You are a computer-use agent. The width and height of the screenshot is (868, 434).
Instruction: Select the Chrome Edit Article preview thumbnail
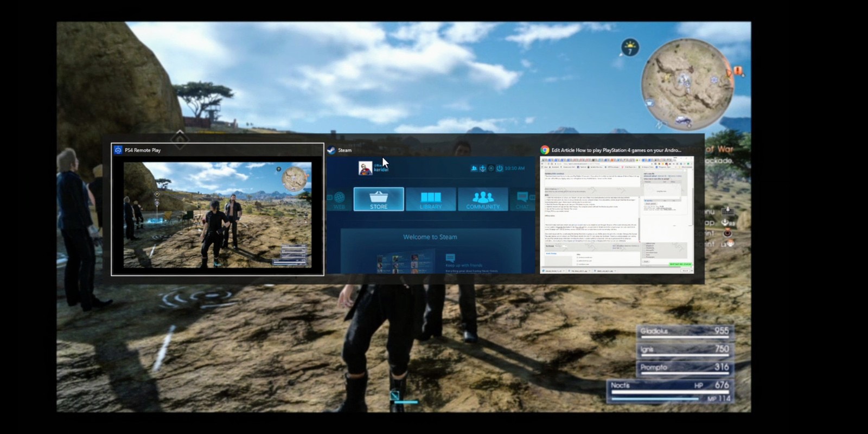pyautogui.click(x=617, y=215)
